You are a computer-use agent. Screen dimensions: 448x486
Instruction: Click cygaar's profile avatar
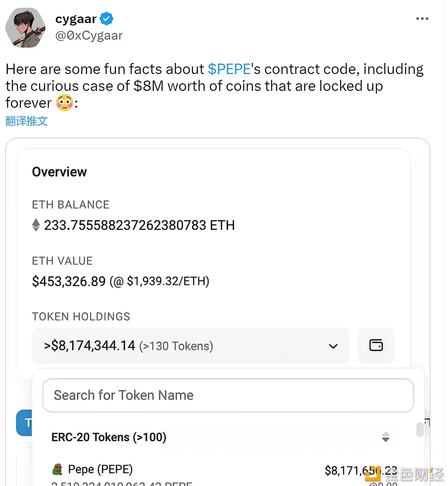tap(26, 28)
